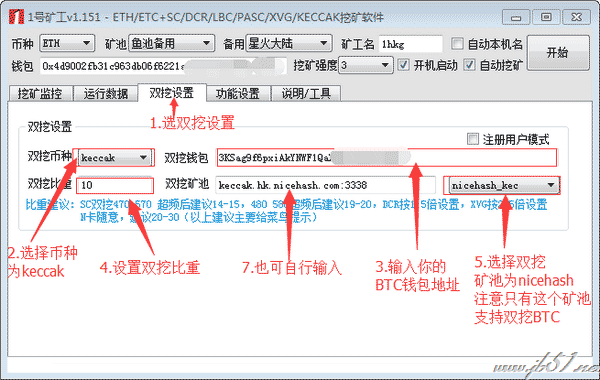Open the 备用 星火大陆 backup pool dropdown
Viewport: 600px width, 380px height.
(288, 44)
